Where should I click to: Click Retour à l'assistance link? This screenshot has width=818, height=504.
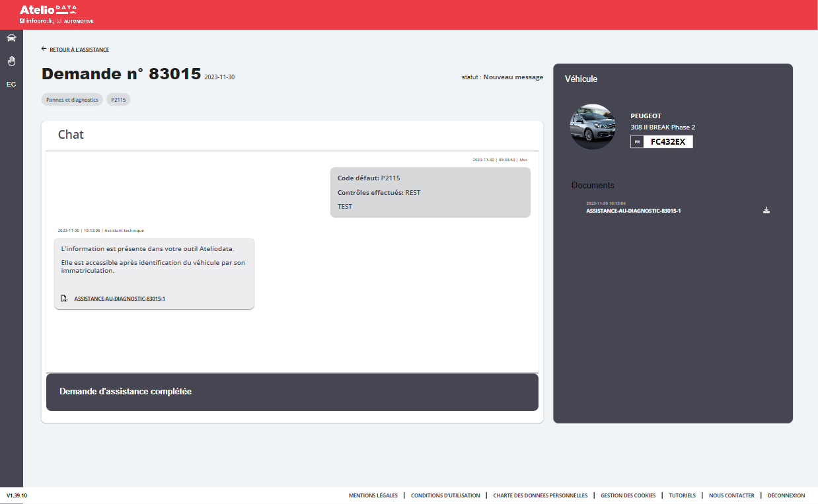[x=79, y=49]
